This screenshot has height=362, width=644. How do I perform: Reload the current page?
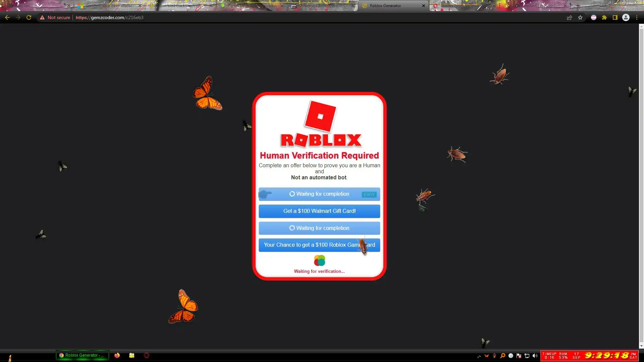click(x=29, y=17)
